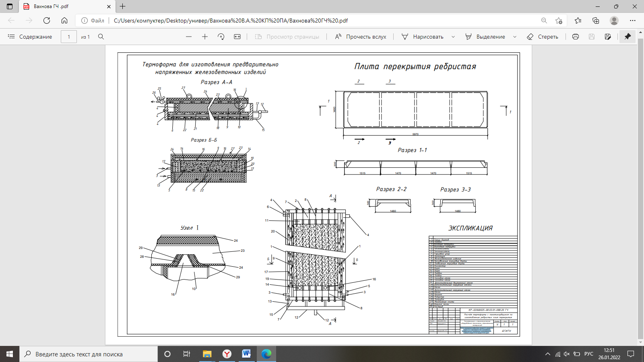Print the PDF document

point(576,37)
